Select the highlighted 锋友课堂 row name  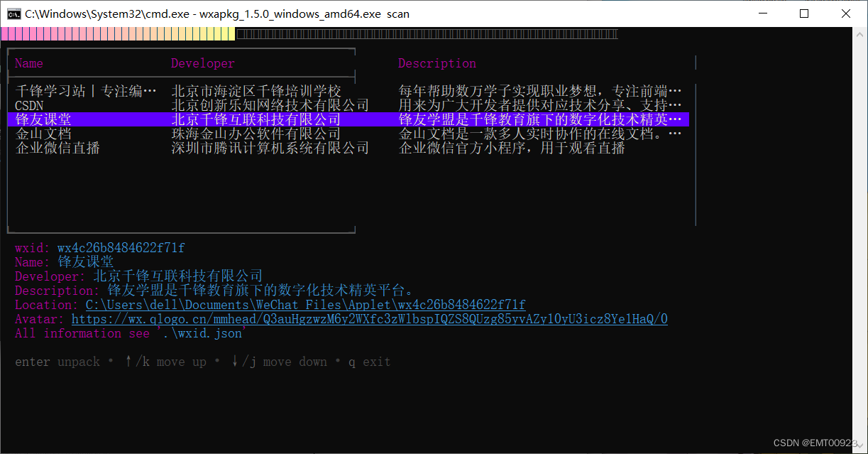43,119
